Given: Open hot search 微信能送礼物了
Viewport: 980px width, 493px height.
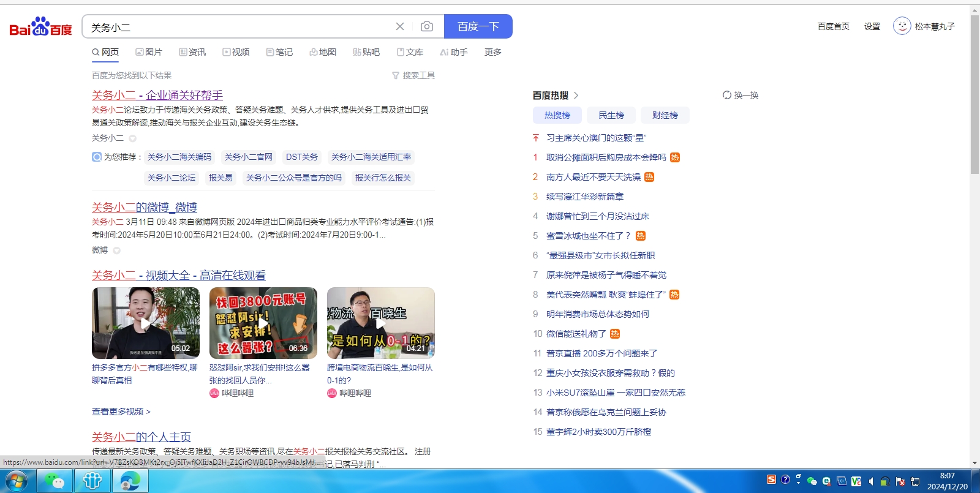Looking at the screenshot, I should pyautogui.click(x=576, y=334).
